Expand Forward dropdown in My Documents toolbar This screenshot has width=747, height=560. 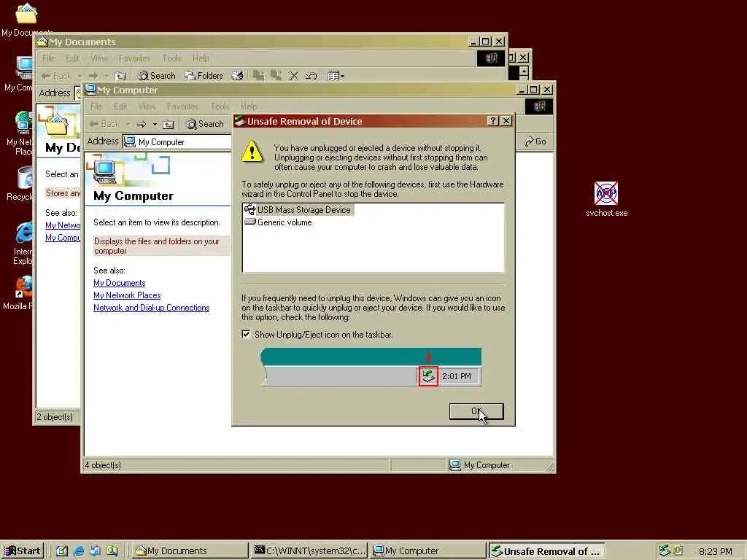pyautogui.click(x=107, y=76)
